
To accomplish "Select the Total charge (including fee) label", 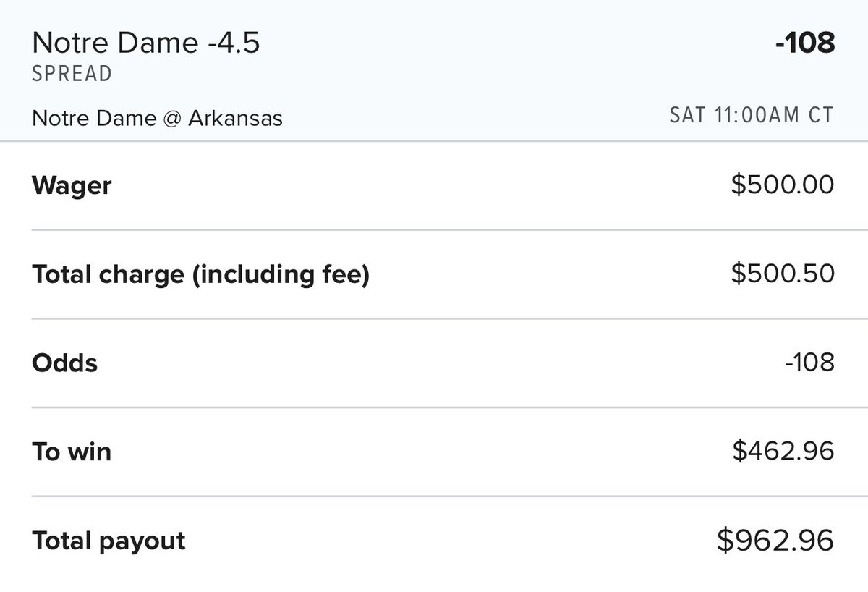I will pyautogui.click(x=201, y=275).
